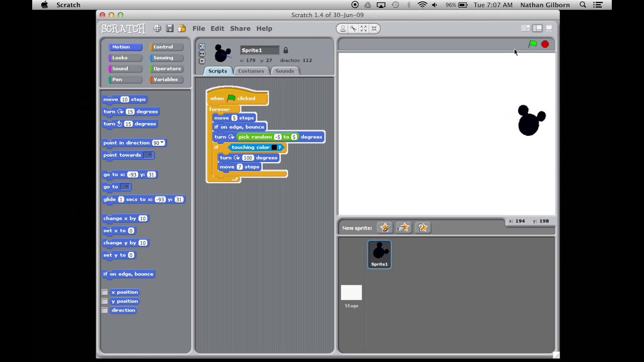
Task: Open point in direction 90 dropdown
Action: coord(162,143)
